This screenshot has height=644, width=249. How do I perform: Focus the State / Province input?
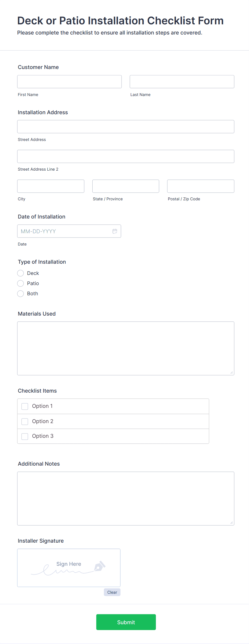[x=126, y=186]
